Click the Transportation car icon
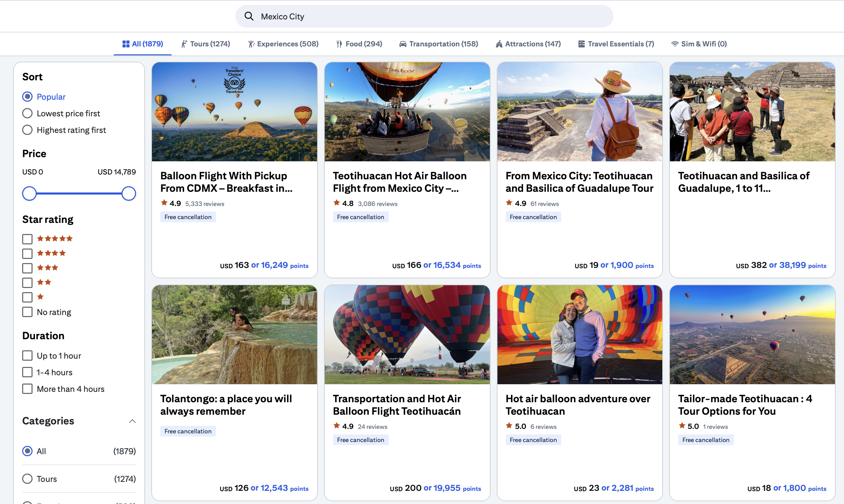Screen dimensions: 844x504 [403, 44]
